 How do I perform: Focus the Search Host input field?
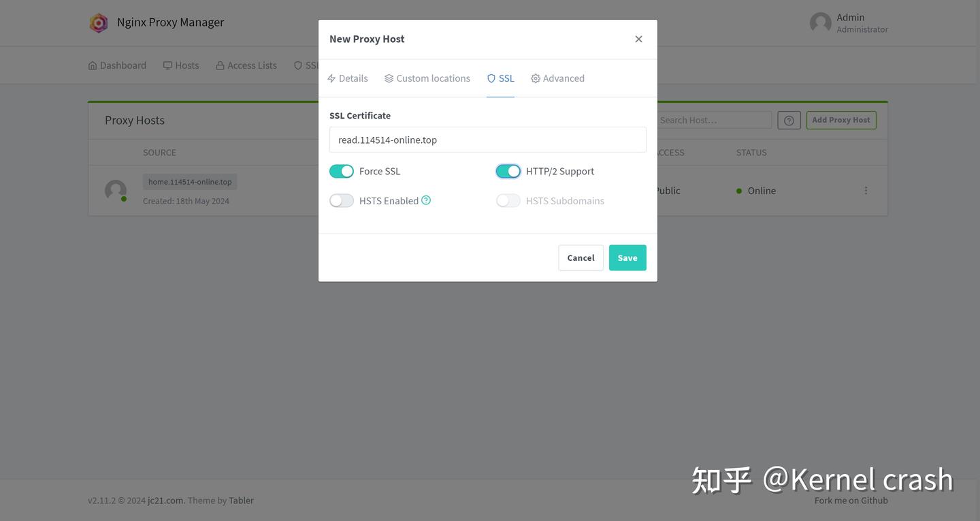(714, 120)
